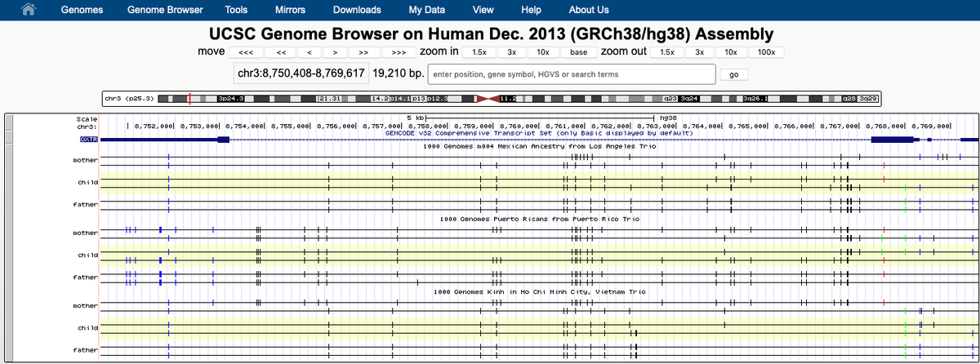
Task: Click the OXTR gene label
Action: (88, 140)
